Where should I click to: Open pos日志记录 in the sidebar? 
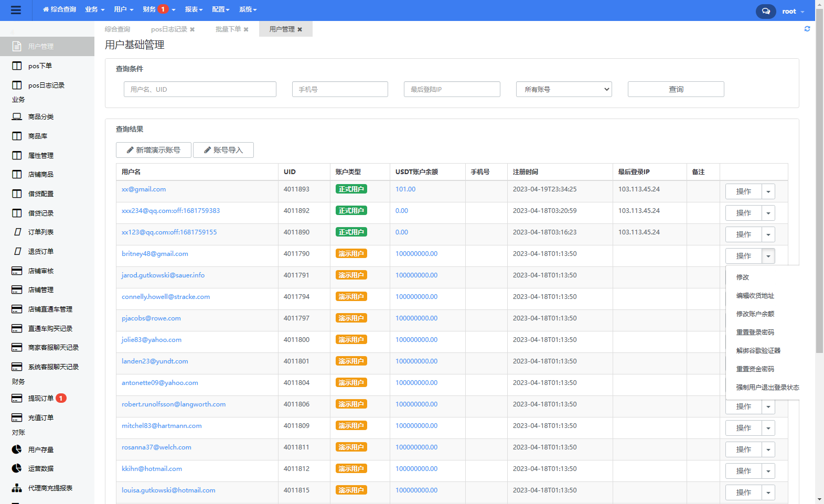tap(47, 85)
